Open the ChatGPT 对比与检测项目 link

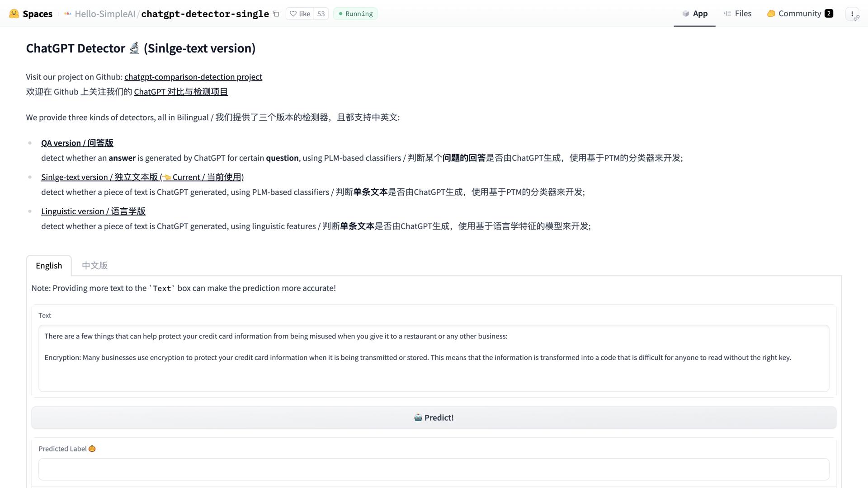coord(181,92)
